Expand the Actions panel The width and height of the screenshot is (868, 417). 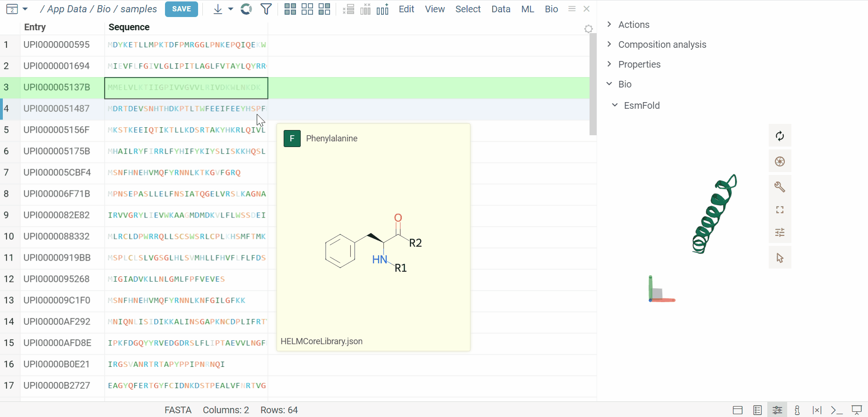tap(634, 25)
